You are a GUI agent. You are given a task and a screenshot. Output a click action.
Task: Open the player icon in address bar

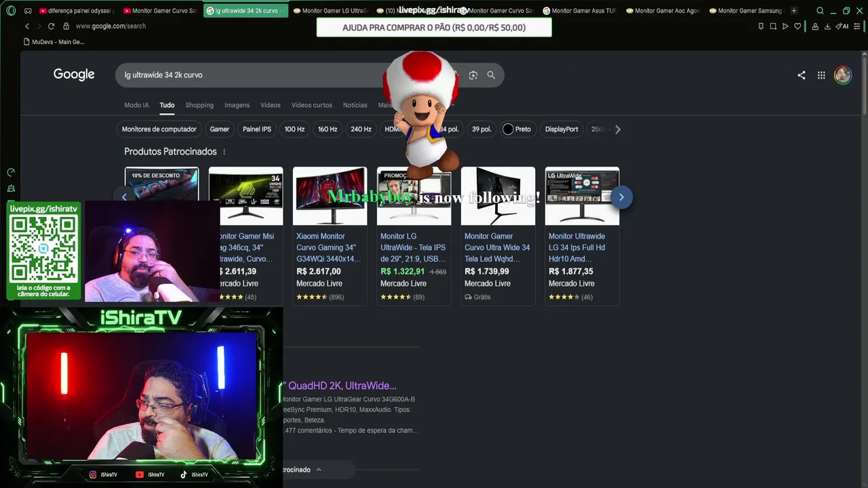(785, 26)
